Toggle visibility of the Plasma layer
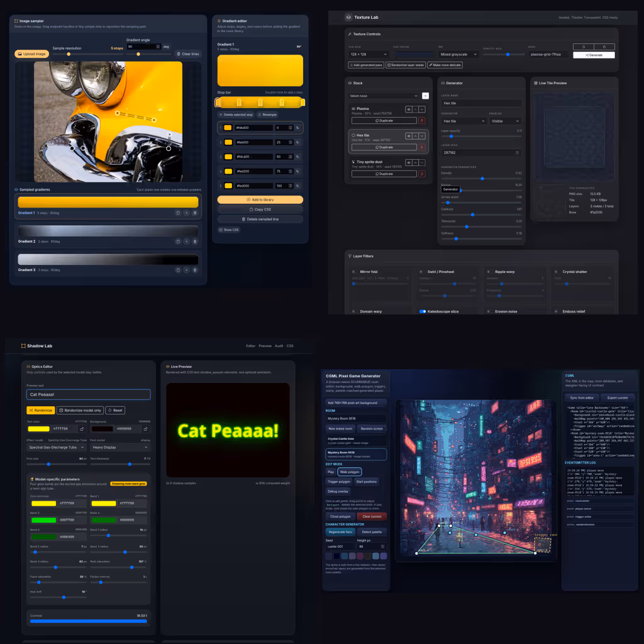 coord(409,109)
